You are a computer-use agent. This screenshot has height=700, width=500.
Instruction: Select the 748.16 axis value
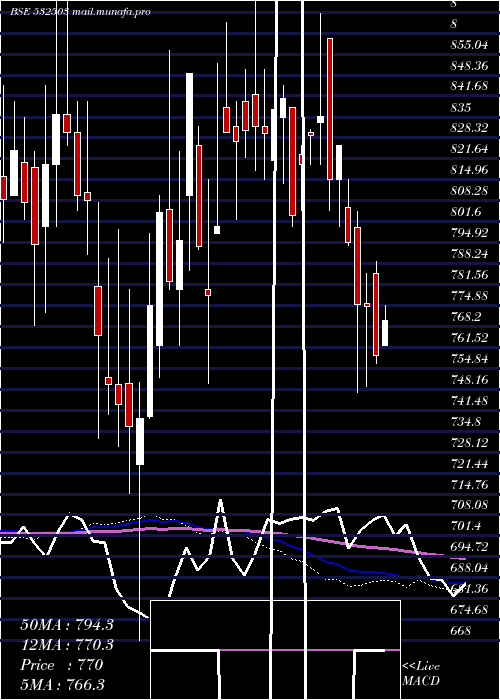[x=471, y=380]
